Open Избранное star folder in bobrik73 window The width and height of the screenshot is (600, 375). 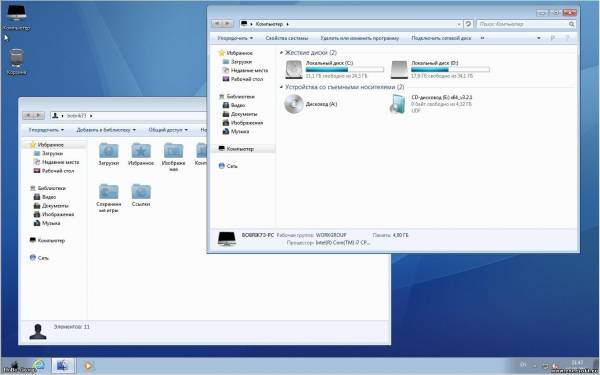[x=141, y=150]
